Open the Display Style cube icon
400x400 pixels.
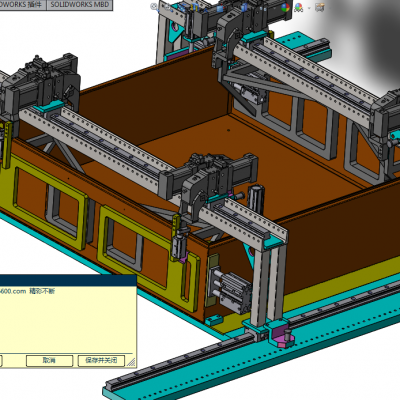[x=243, y=7]
